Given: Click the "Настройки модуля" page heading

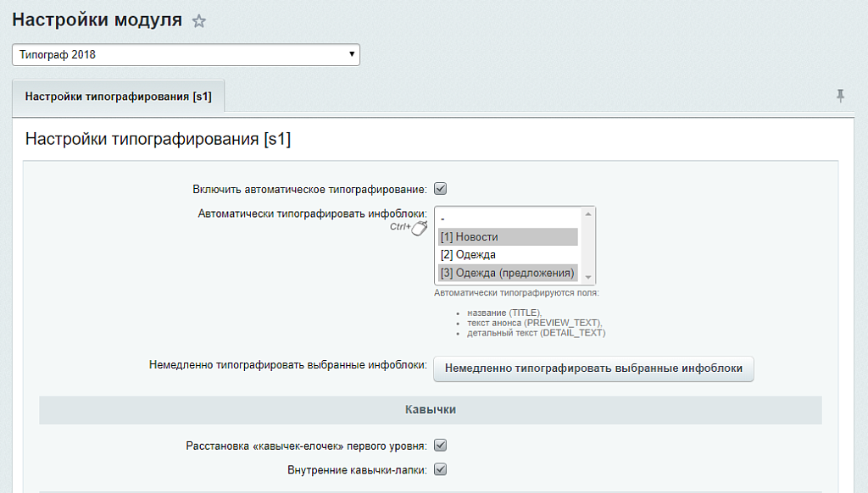Looking at the screenshot, I should click(97, 20).
